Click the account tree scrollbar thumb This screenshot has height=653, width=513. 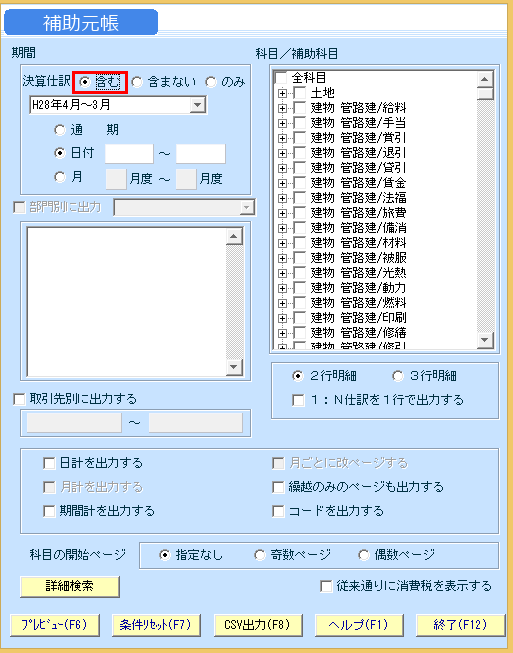pos(485,93)
